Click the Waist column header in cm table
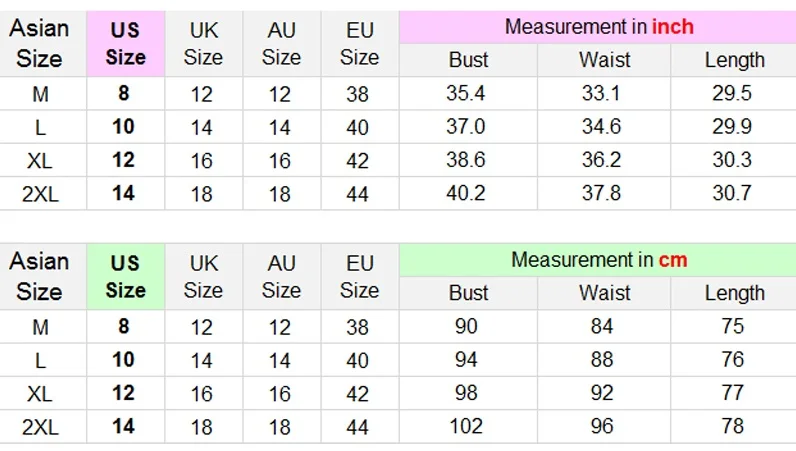Screen dimensions: 796x451 click(x=604, y=293)
